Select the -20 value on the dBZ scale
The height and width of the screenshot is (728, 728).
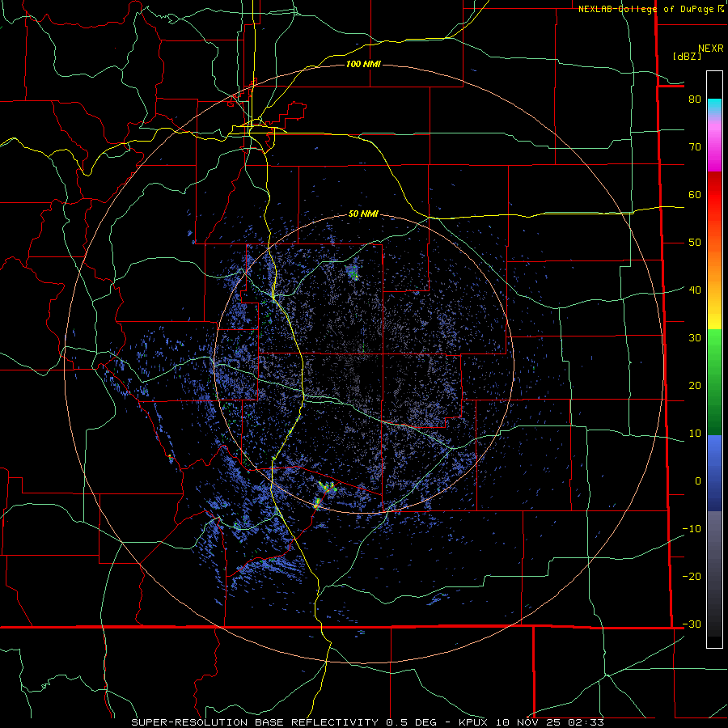[x=692, y=576]
